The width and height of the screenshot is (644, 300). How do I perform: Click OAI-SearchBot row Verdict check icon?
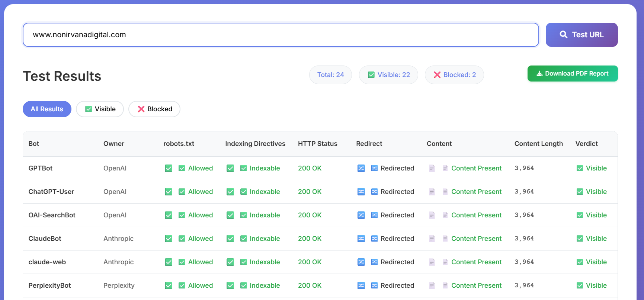(x=580, y=215)
